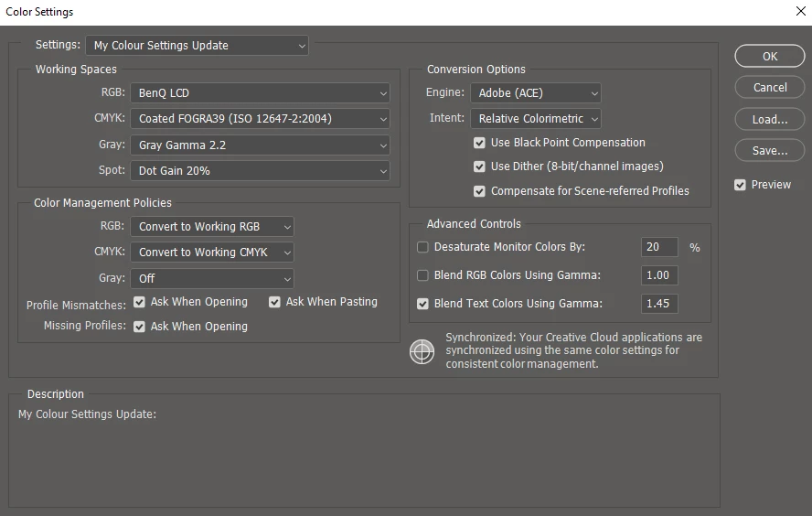The height and width of the screenshot is (516, 812).
Task: Enable Desaturate Monitor Colors By
Action: (422, 247)
